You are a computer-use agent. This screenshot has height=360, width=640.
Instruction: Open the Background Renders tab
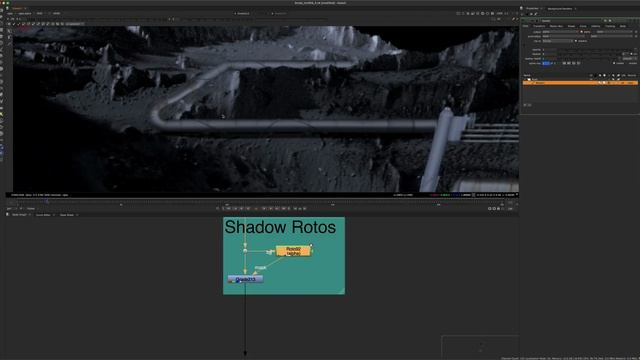click(x=559, y=8)
